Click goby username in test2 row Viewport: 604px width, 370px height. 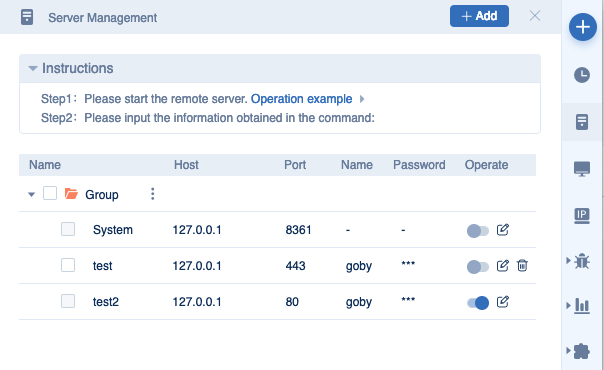click(359, 302)
